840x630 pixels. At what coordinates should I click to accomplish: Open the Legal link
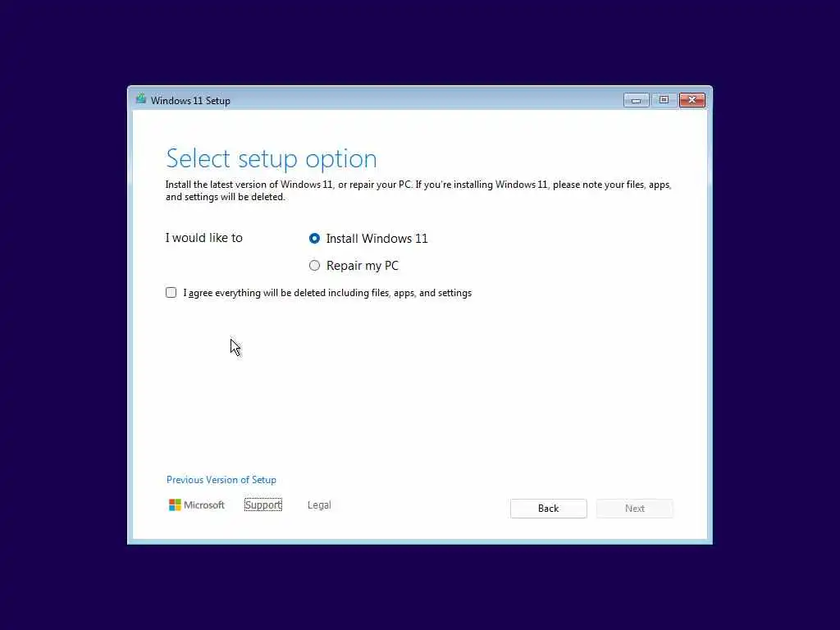click(x=319, y=504)
